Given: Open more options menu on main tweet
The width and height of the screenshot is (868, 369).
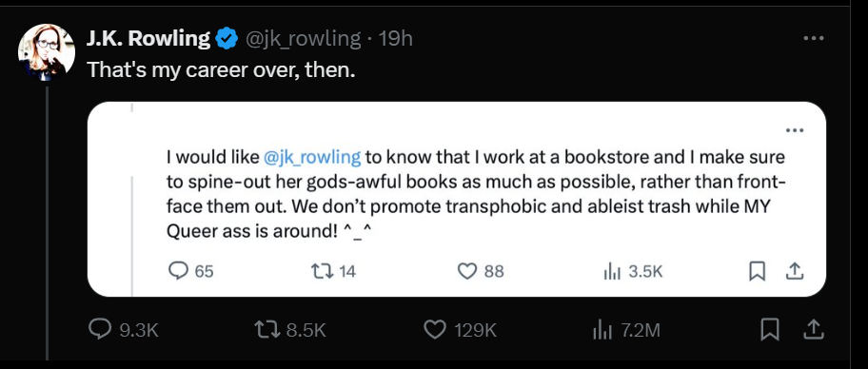Looking at the screenshot, I should 813,38.
